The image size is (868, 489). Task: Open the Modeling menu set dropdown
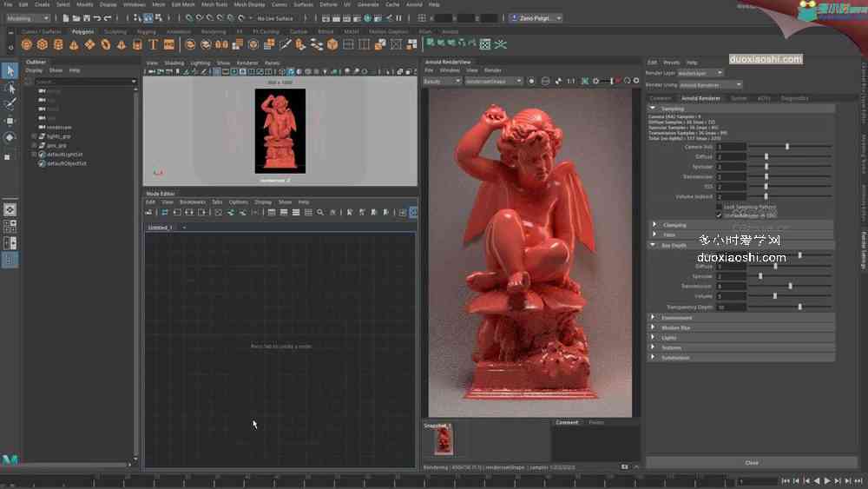[x=27, y=18]
